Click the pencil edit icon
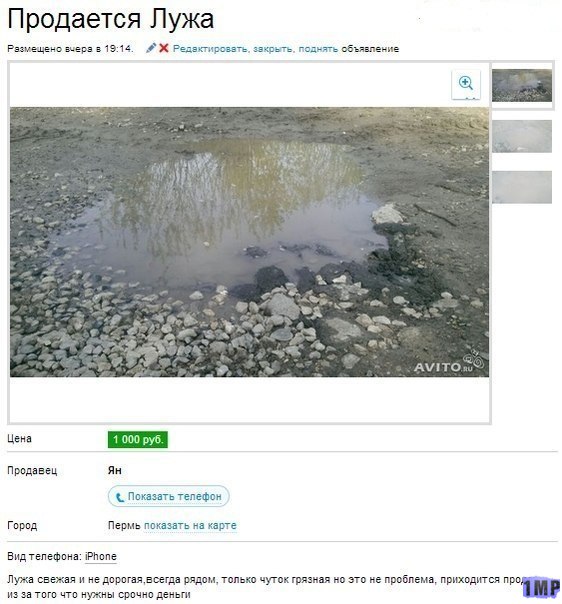This screenshot has height=604, width=562. pyautogui.click(x=151, y=48)
